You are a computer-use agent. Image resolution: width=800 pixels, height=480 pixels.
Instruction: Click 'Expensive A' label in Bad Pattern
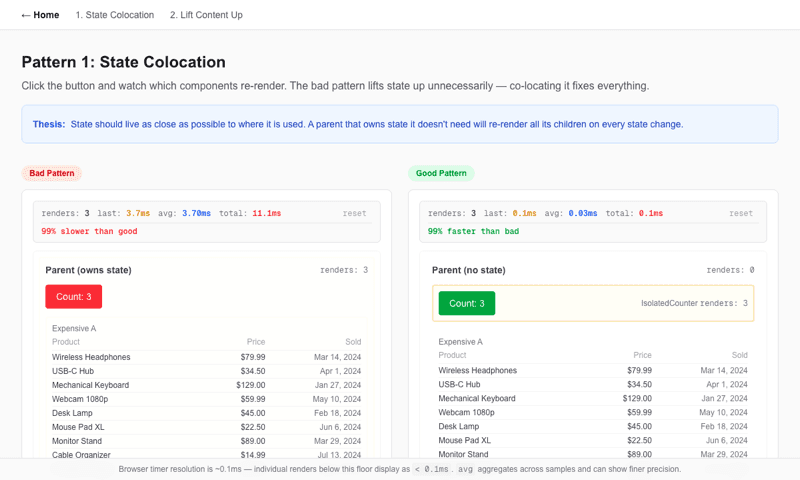point(74,329)
